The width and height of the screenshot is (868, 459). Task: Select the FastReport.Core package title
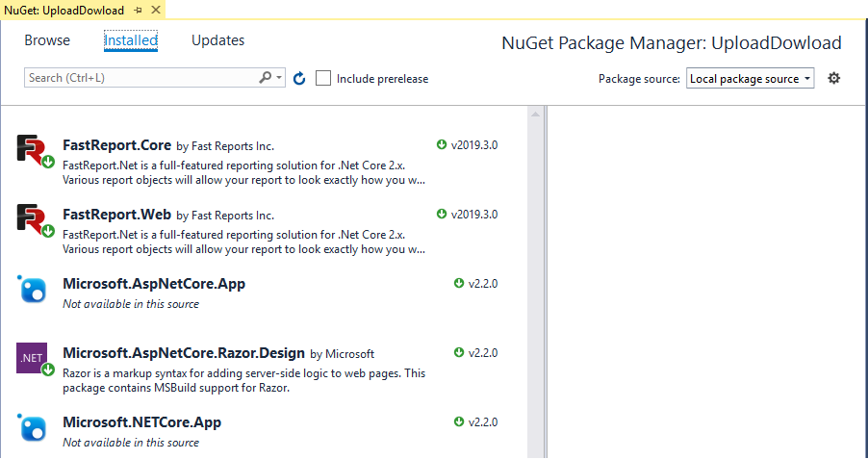coord(116,145)
